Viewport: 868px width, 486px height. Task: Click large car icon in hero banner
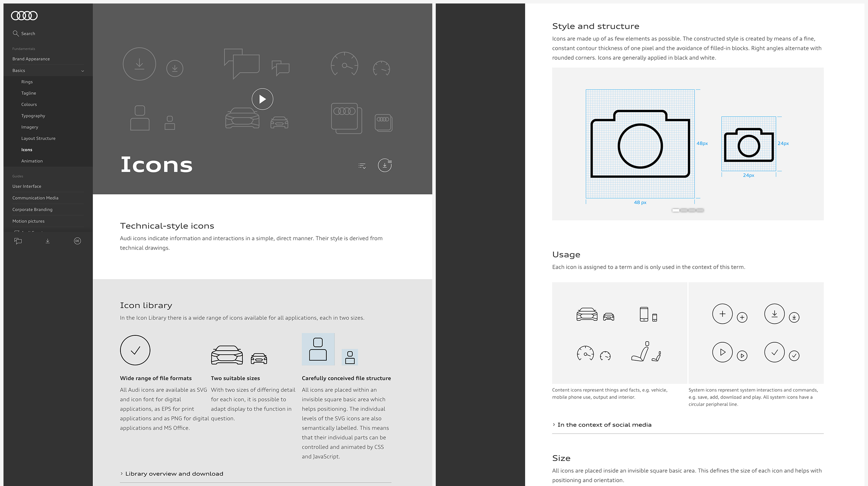242,118
